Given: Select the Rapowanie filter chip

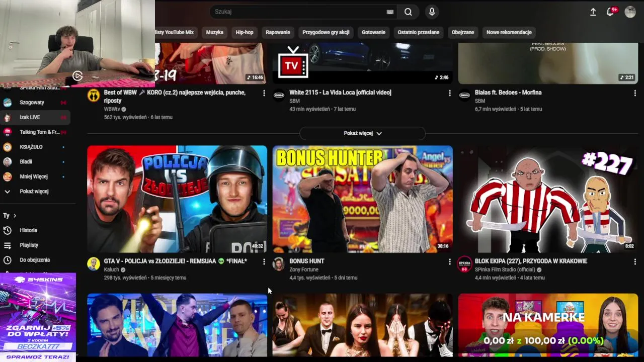Looking at the screenshot, I should tap(278, 32).
